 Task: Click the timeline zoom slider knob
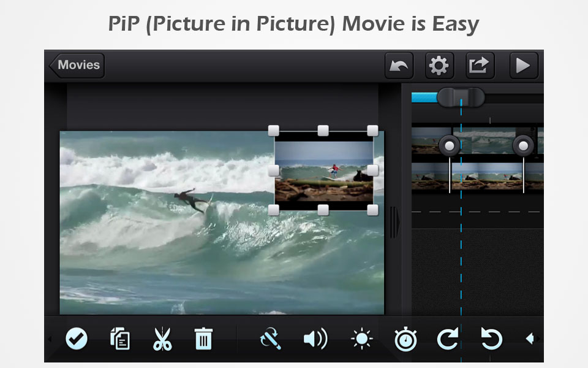click(461, 98)
